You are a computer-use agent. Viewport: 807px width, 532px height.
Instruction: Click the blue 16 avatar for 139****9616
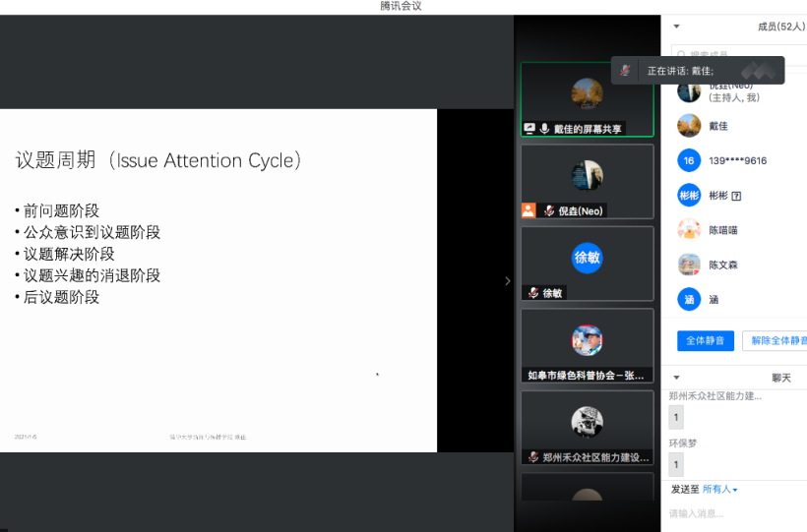(x=689, y=160)
